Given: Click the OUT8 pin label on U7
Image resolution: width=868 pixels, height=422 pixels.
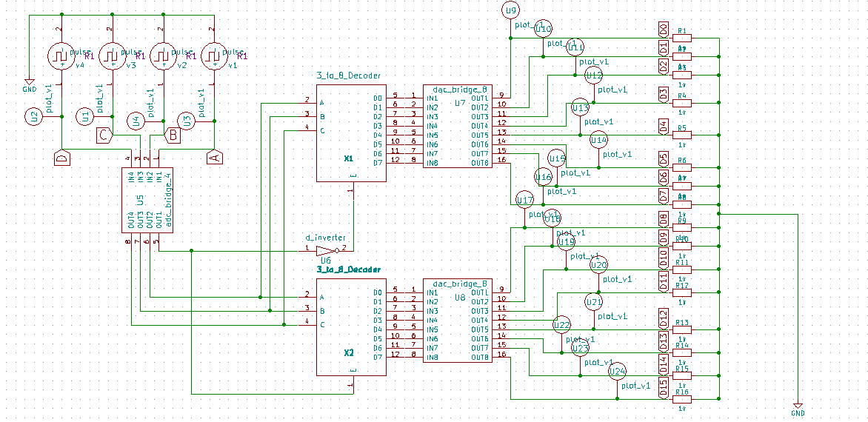Looking at the screenshot, I should click(480, 163).
